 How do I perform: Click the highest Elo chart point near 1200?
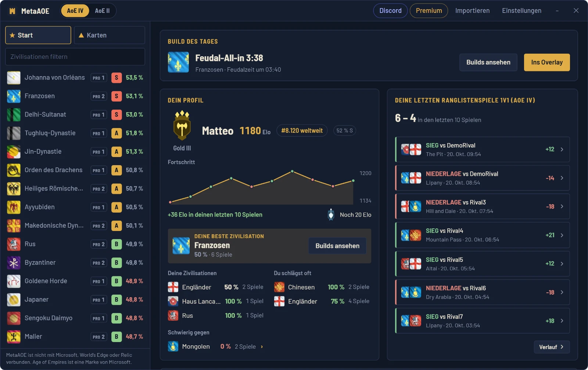pos(292,171)
